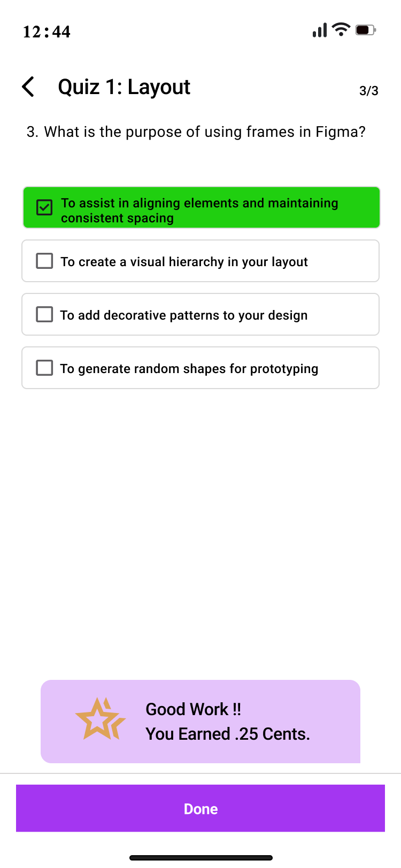Viewport: 401px width, 868px height.
Task: Choose 'To generate random shapes' option
Action: [x=200, y=368]
